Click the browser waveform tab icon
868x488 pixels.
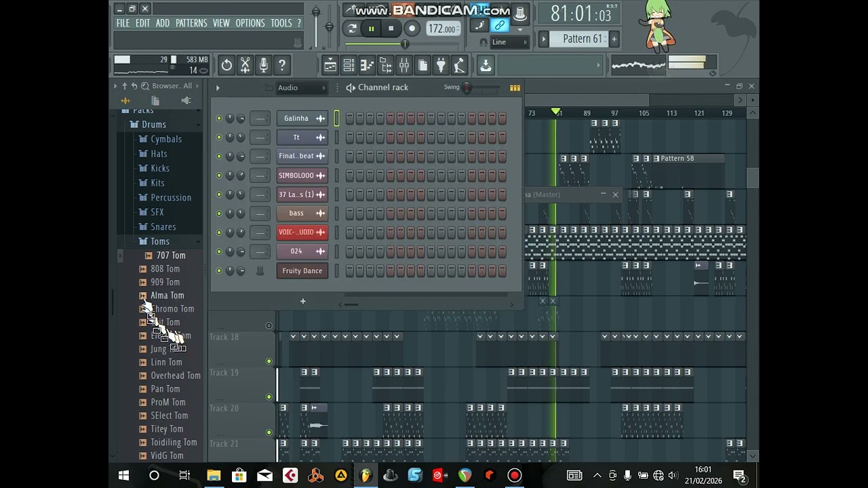pyautogui.click(x=125, y=100)
